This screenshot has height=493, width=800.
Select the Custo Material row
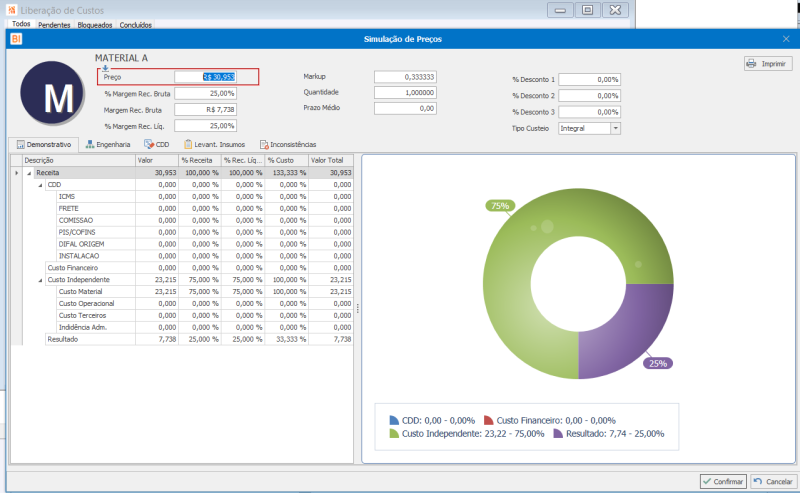[205, 291]
